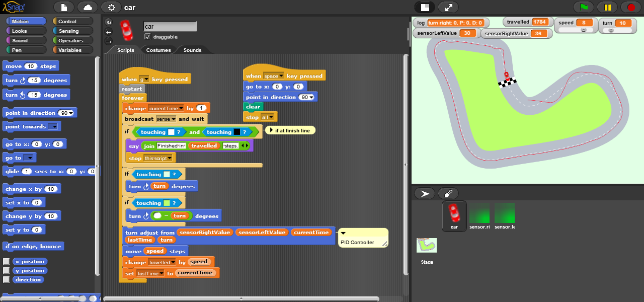Select the Sensing block category
Screen dimensions: 644x302
pyautogui.click(x=69, y=31)
